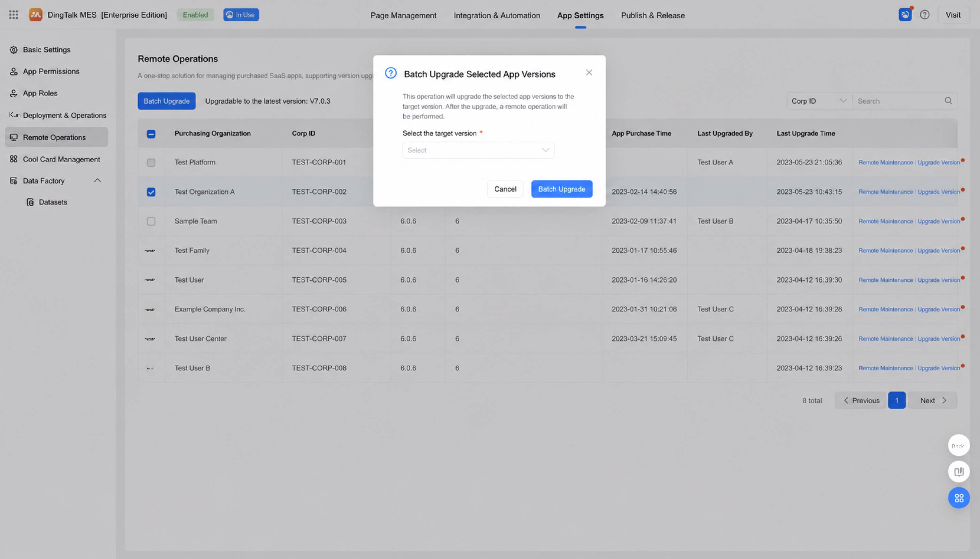Toggle the select-all header checkbox

coord(151,133)
